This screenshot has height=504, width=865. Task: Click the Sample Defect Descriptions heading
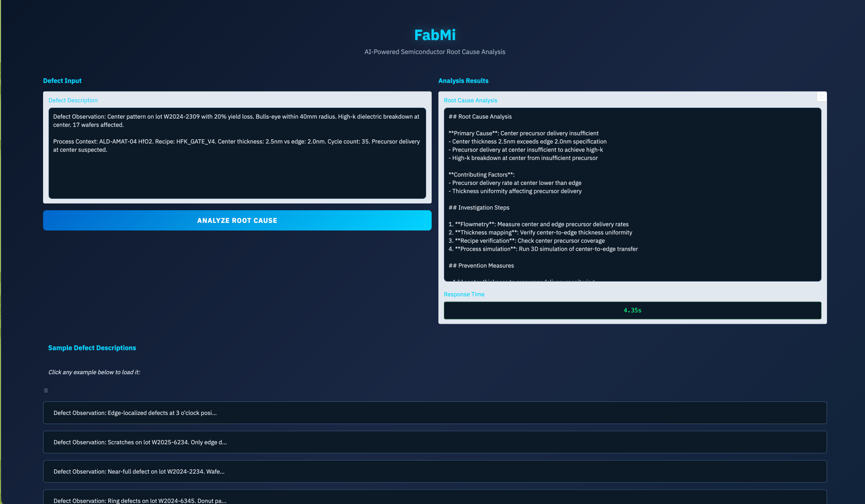(92, 348)
